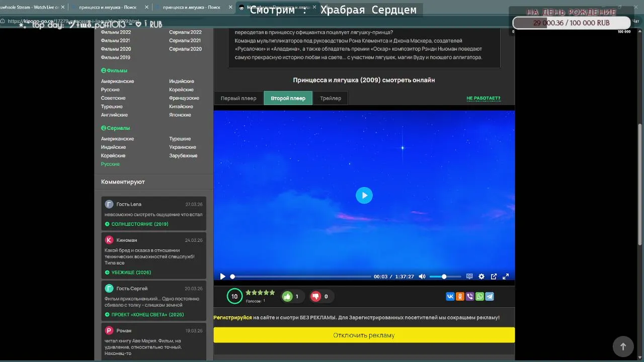Switch to the uwhoole Stream browser tab

tap(29, 8)
